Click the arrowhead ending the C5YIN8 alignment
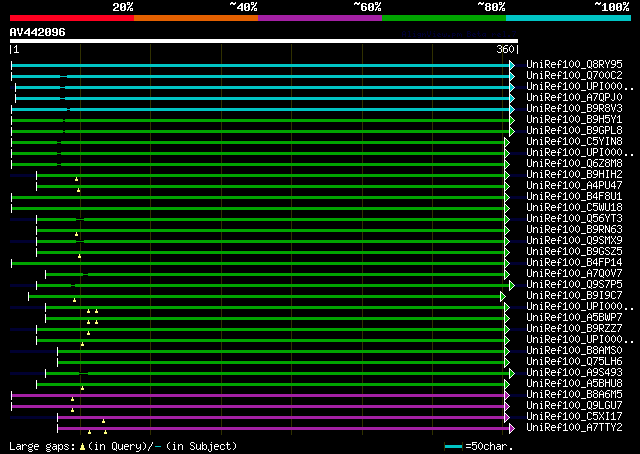This screenshot has height=454, width=640. coord(507,142)
